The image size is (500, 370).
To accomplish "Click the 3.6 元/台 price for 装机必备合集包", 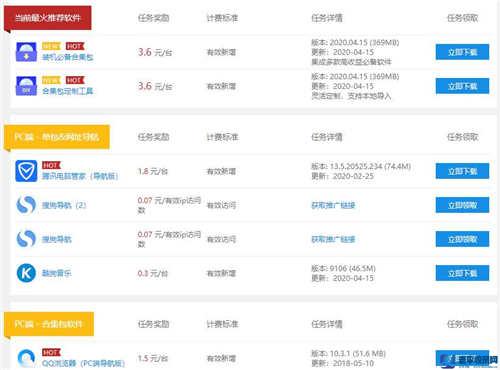I will point(155,52).
